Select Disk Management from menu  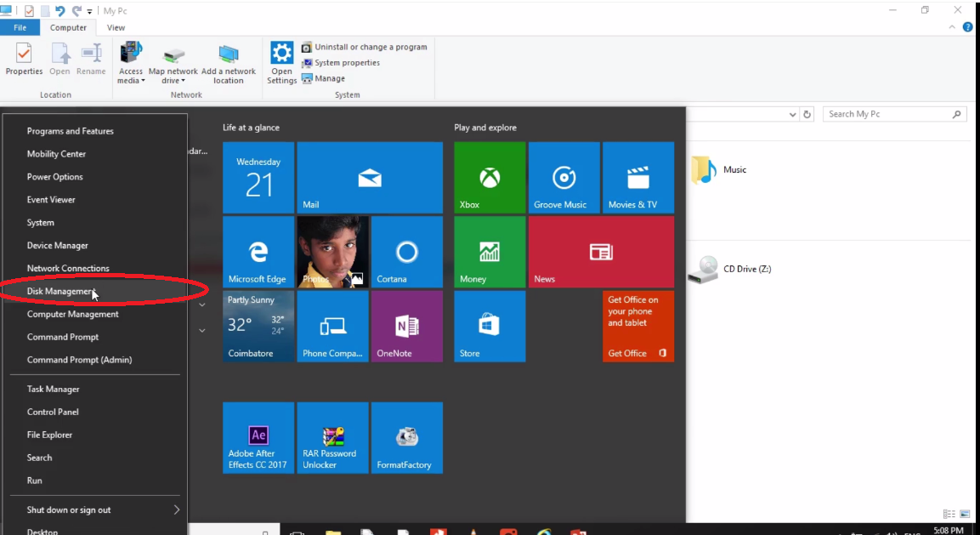coord(59,291)
